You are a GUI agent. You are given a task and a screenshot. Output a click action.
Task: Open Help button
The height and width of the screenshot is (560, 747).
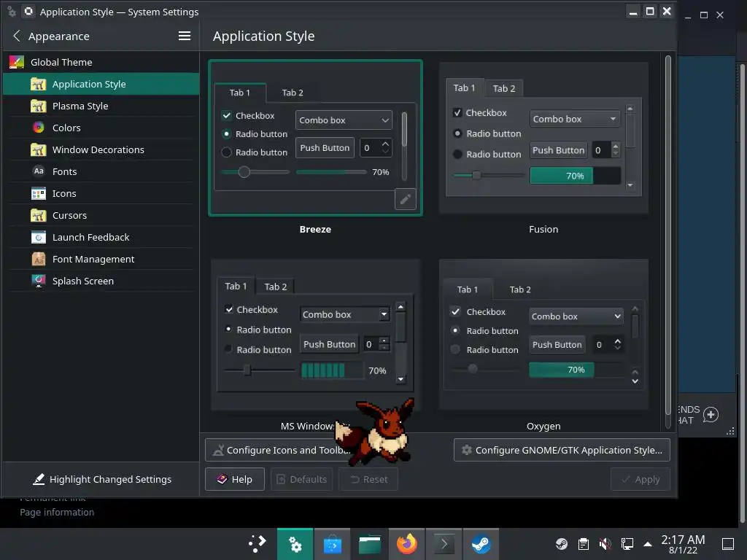point(235,480)
